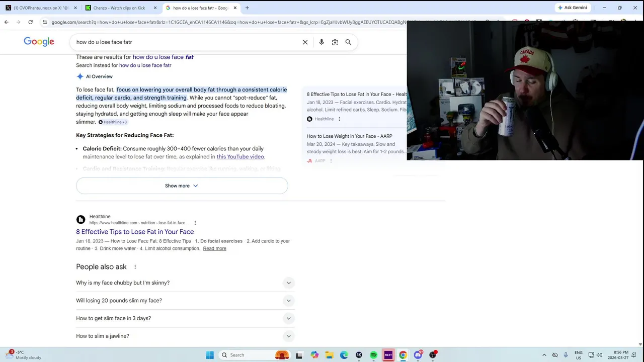Screen dimensions: 644x362
Task: Expand Will losing 20 pounds slim my face
Action: [185, 301]
